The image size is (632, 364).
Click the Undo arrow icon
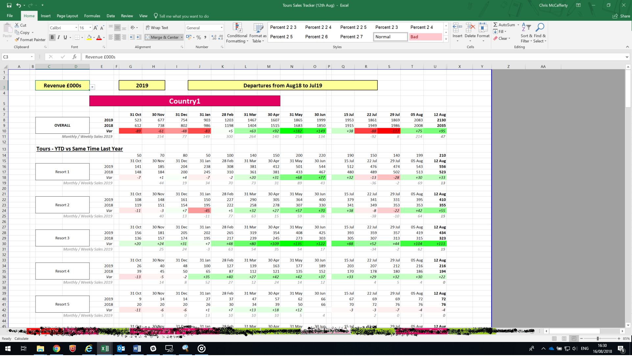tap(18, 5)
